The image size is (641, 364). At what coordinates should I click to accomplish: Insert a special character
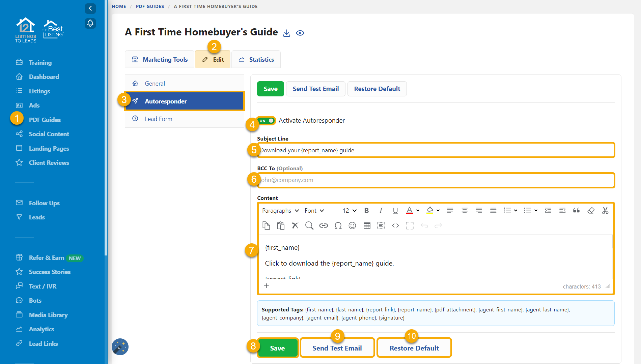click(x=338, y=225)
